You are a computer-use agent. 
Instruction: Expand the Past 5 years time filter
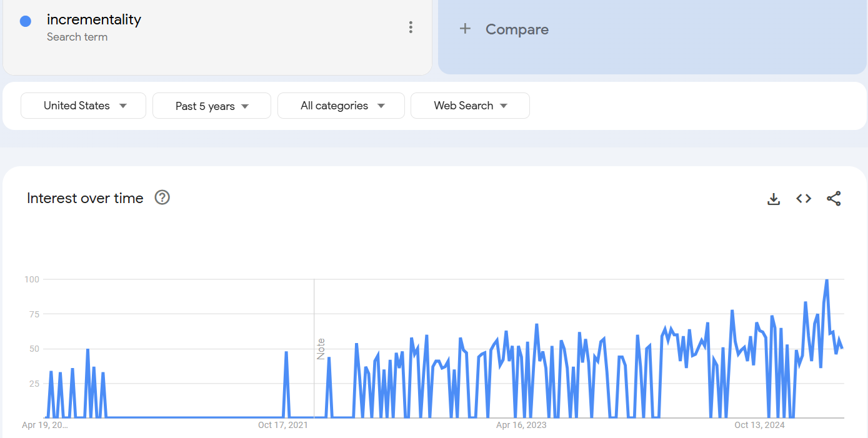pyautogui.click(x=212, y=106)
